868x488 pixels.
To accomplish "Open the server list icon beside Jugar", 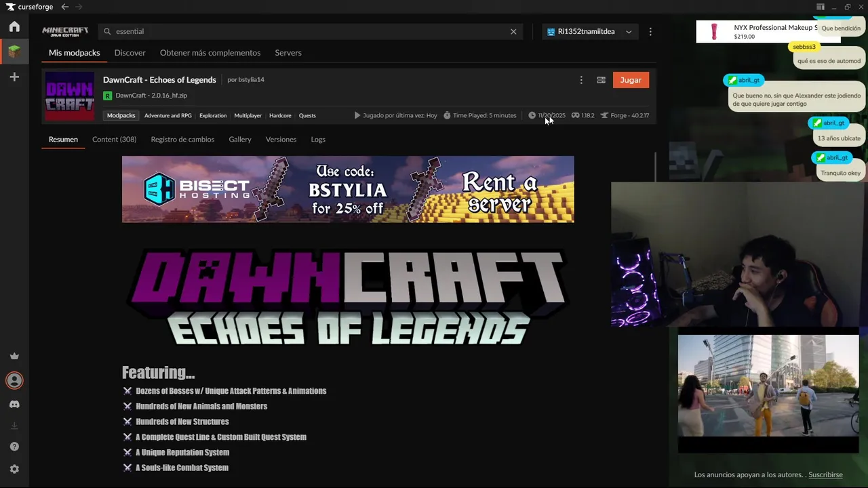I will [x=601, y=80].
